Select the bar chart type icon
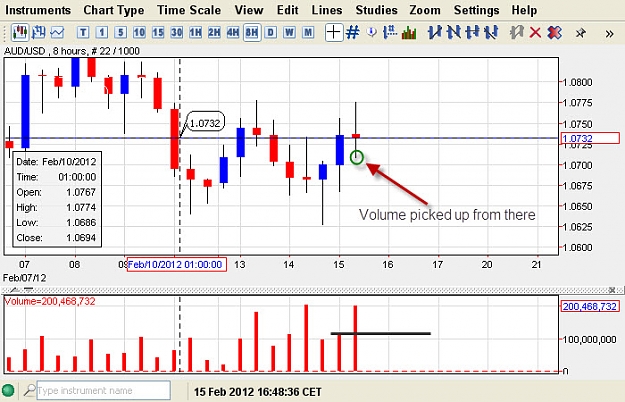This screenshot has height=402, width=625. (x=39, y=33)
